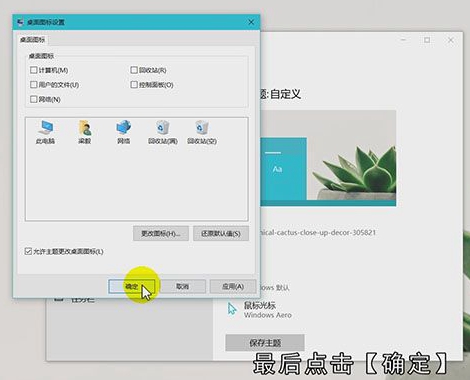The image size is (470, 380).
Task: Enable the 计算机(M) checkbox
Action: [33, 70]
